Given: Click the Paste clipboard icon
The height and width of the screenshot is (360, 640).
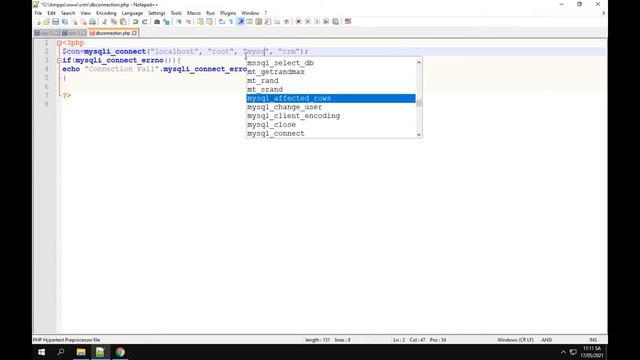Looking at the screenshot, I should [122, 22].
